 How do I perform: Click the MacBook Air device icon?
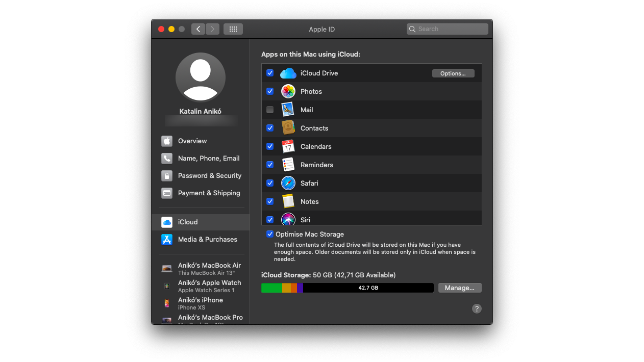coord(167,269)
